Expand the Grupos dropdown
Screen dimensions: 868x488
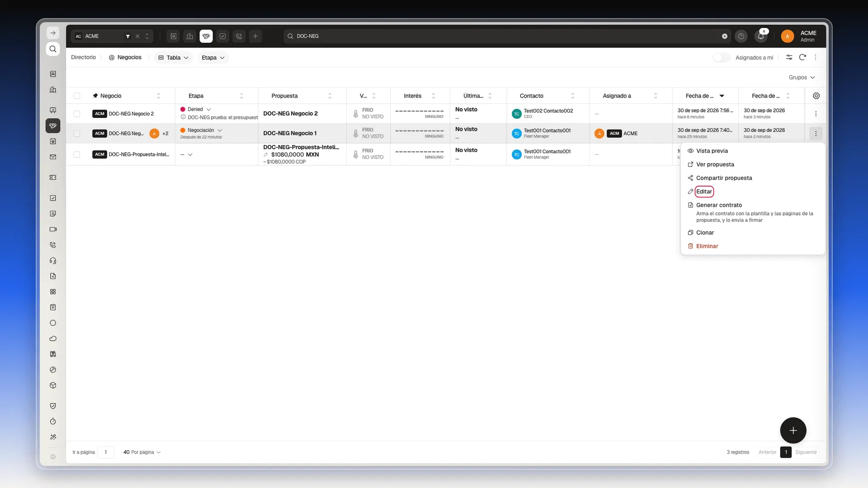pos(802,77)
